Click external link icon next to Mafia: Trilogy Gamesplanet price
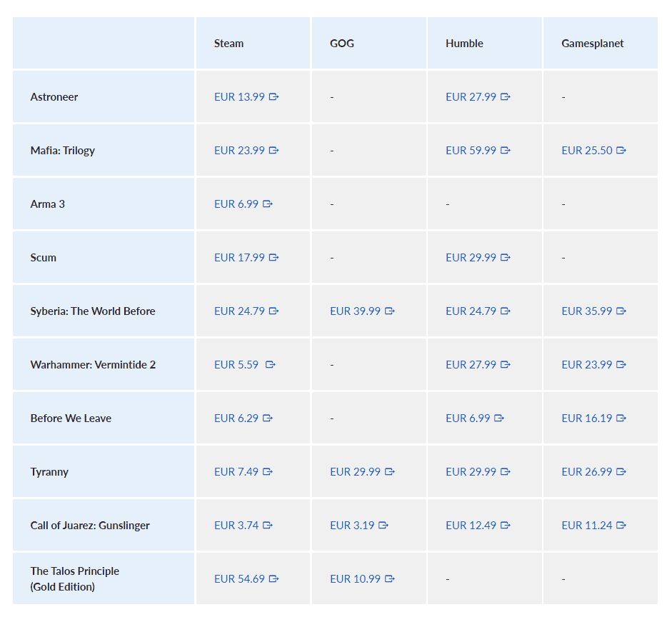The height and width of the screenshot is (622, 672). [x=621, y=151]
